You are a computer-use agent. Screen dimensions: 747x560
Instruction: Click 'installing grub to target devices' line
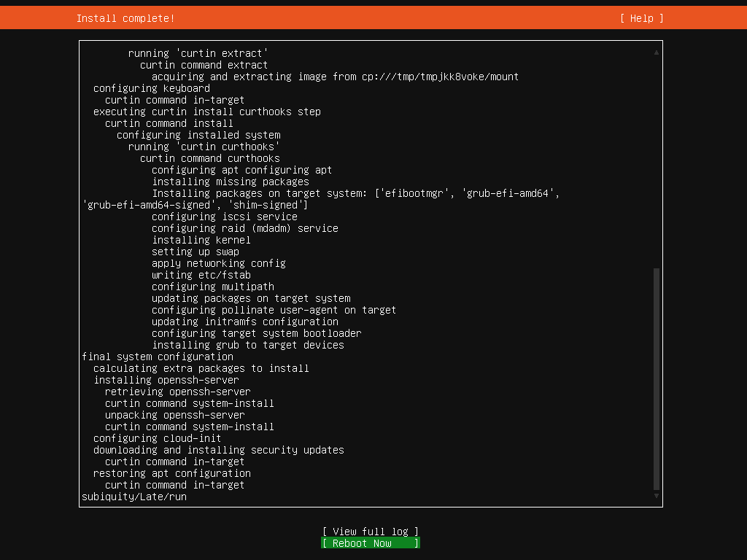tap(248, 345)
